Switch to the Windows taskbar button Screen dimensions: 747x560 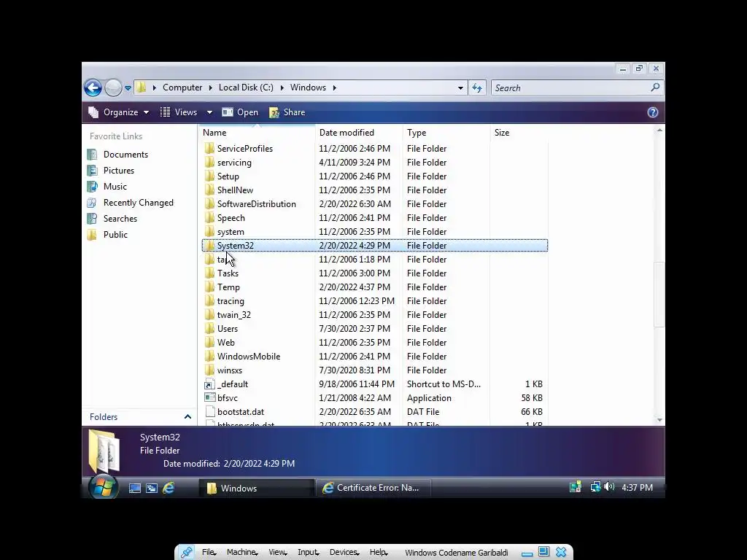coord(256,488)
